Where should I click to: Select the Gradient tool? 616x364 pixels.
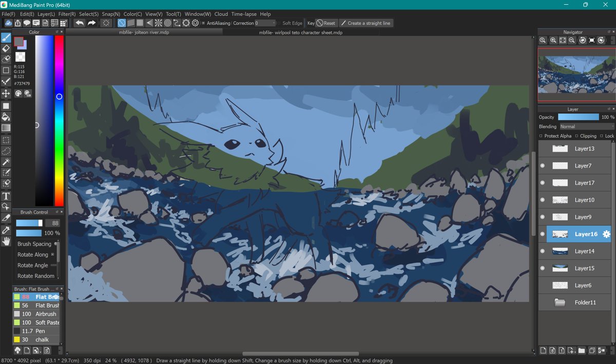click(x=6, y=128)
